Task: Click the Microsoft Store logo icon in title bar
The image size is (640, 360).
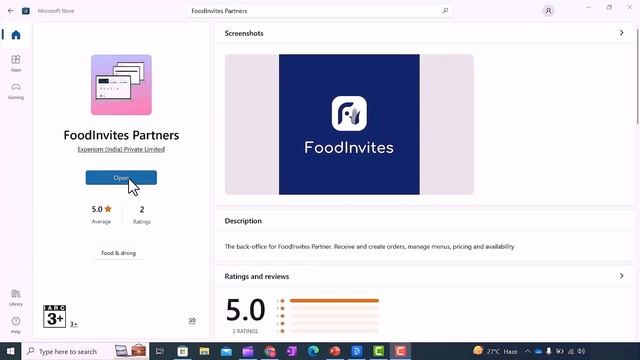Action: tap(26, 11)
